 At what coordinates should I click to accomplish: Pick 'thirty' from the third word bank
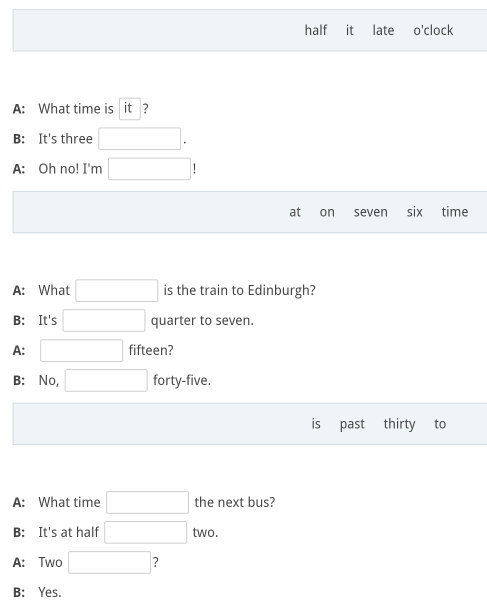point(399,424)
